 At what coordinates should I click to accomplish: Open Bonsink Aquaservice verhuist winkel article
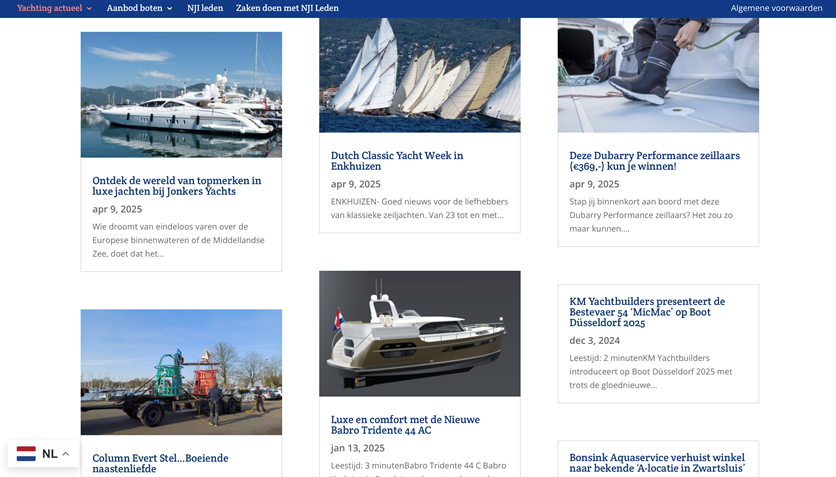click(657, 463)
